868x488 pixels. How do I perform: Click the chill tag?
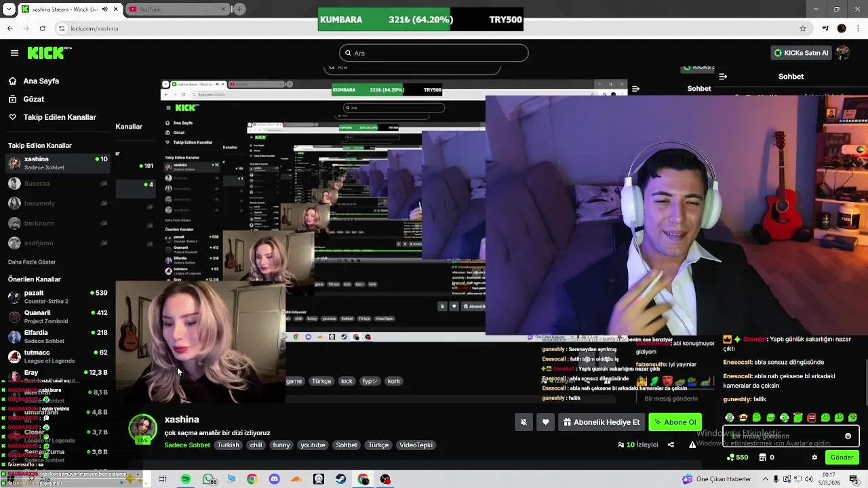point(256,445)
